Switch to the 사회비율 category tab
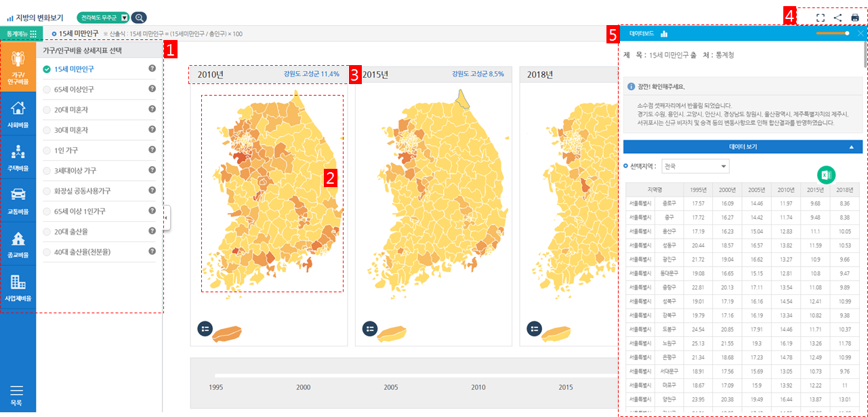Image resolution: width=868 pixels, height=417 pixels. (x=18, y=113)
